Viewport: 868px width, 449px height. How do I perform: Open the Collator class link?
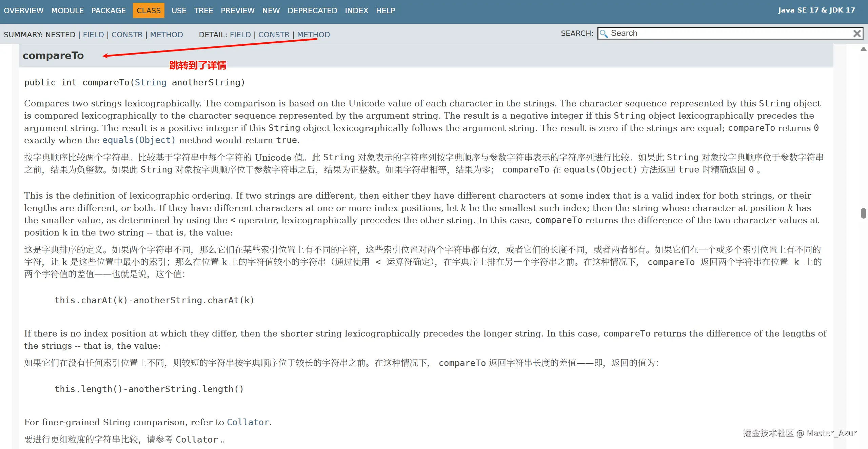248,422
